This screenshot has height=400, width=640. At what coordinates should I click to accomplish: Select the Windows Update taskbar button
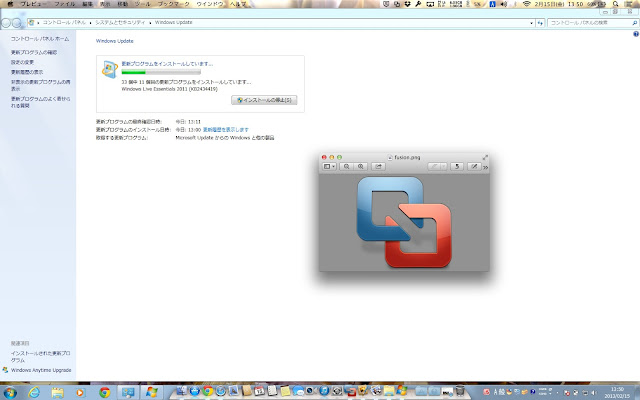pyautogui.click(x=152, y=393)
